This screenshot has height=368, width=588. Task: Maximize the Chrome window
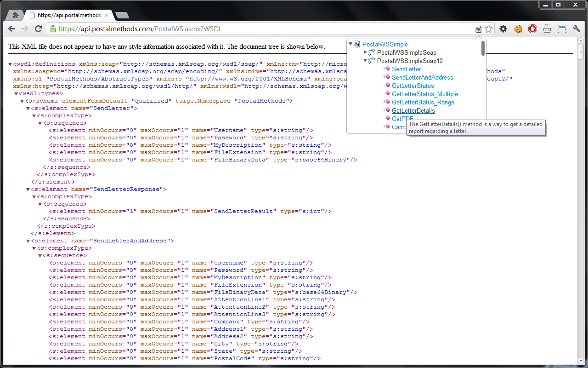point(559,5)
